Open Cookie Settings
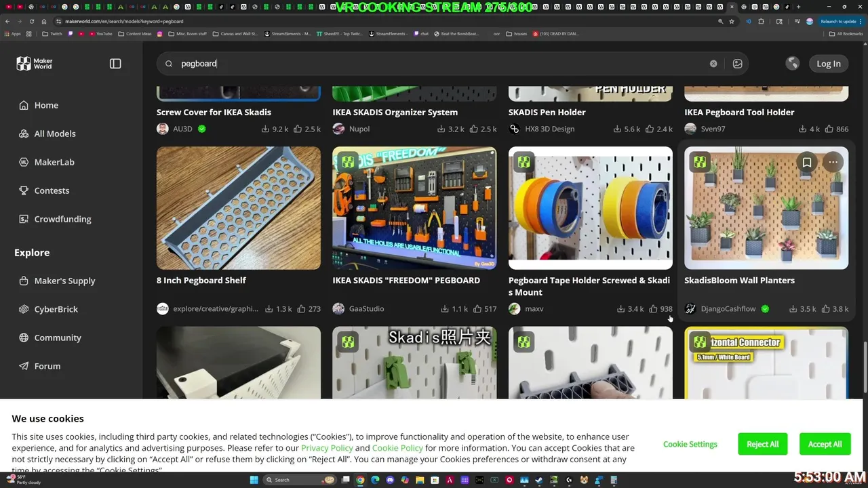 (690, 444)
